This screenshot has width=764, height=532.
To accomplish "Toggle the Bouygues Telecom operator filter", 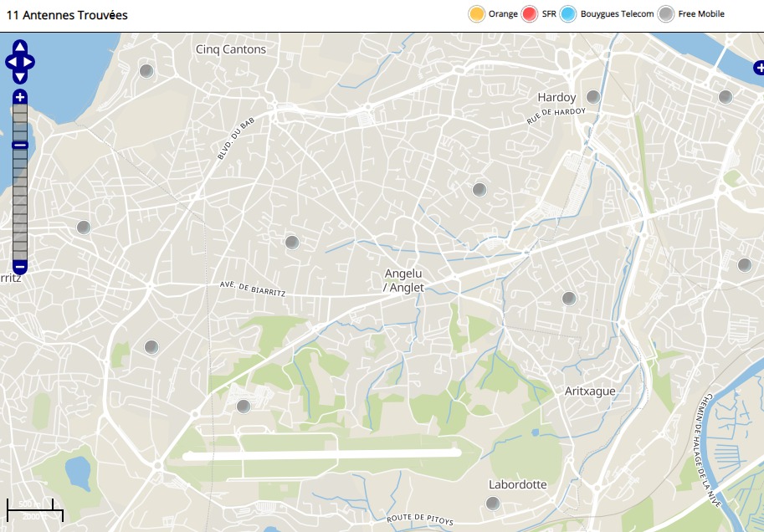I will tap(568, 14).
